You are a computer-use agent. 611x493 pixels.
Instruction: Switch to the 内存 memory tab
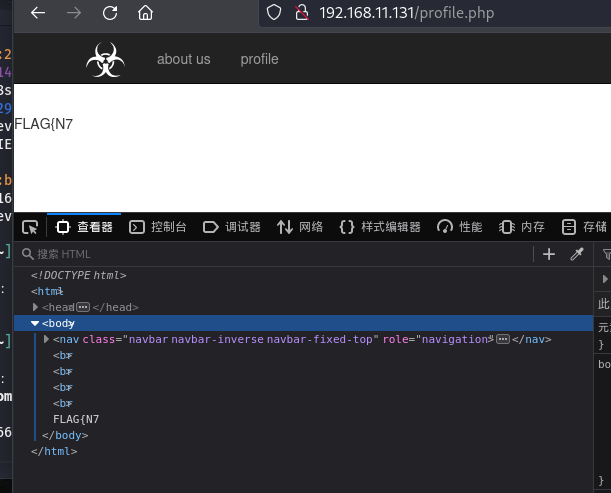521,227
